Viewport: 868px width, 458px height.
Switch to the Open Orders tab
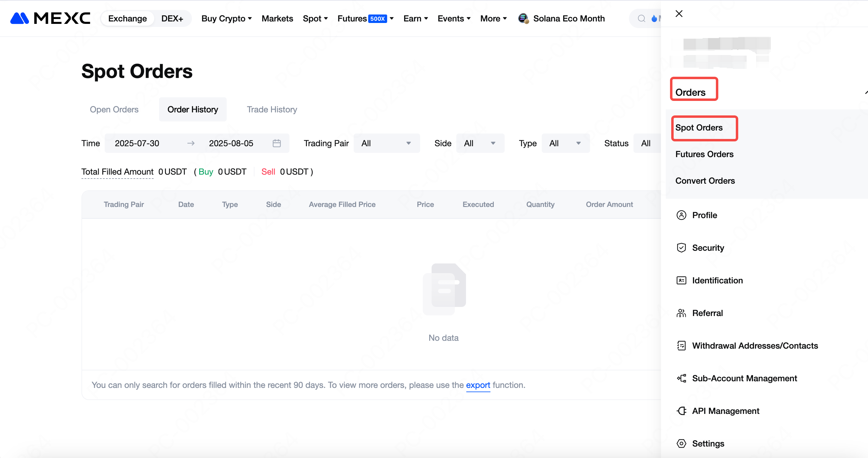click(x=114, y=110)
